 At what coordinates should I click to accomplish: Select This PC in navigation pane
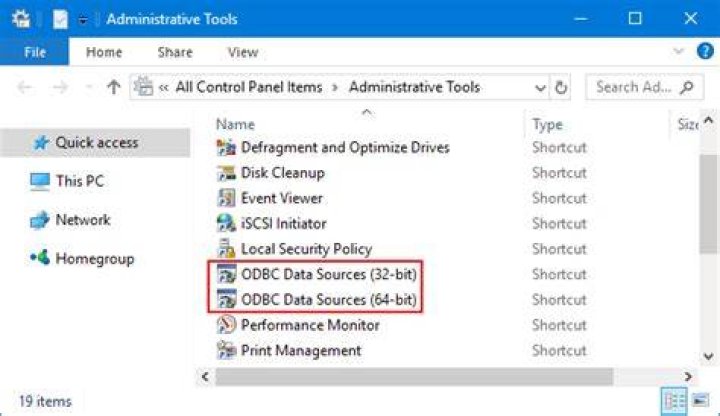(80, 181)
